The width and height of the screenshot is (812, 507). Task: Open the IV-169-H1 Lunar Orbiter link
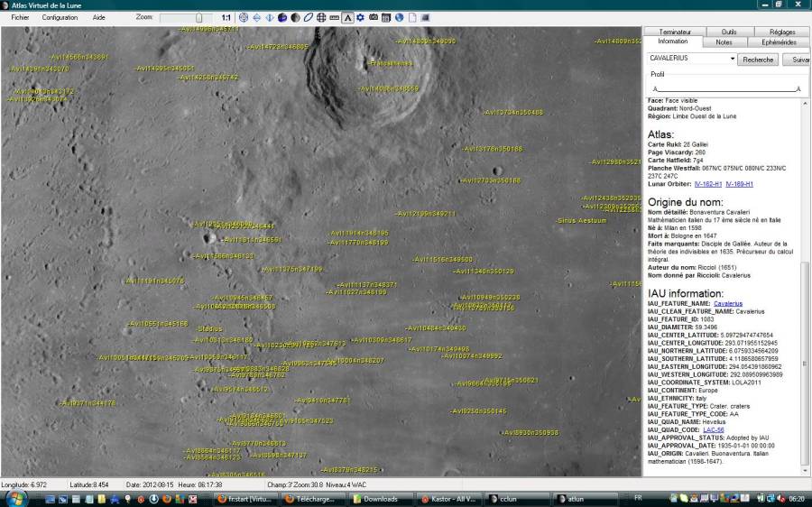[739, 184]
